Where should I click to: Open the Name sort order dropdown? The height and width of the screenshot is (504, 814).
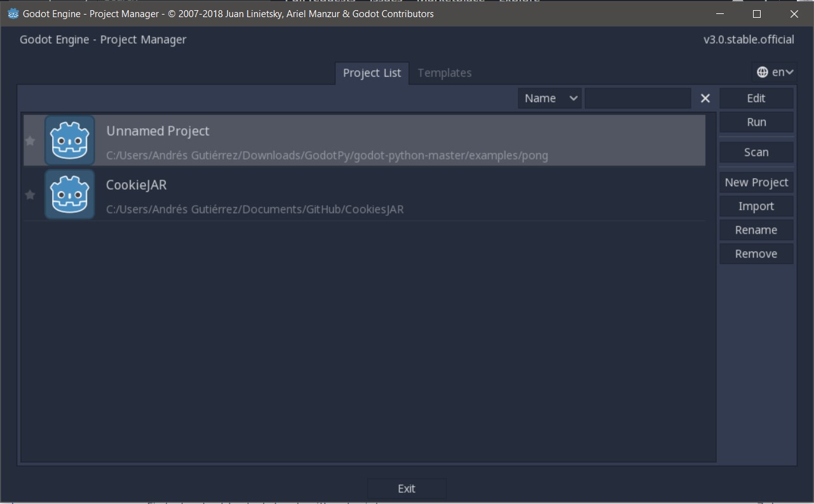tap(550, 98)
